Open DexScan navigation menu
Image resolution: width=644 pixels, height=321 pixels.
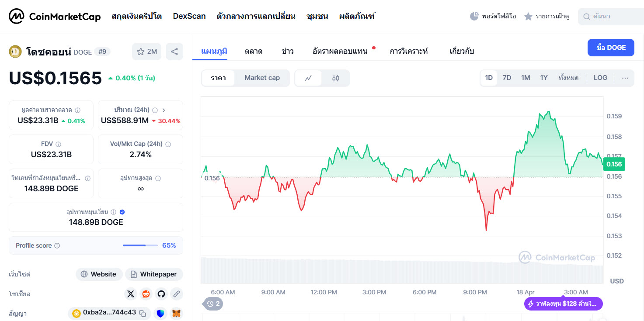(x=189, y=16)
